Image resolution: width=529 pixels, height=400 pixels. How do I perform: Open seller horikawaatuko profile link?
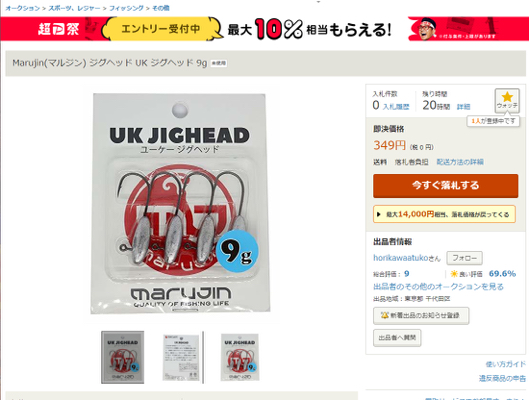pyautogui.click(x=407, y=258)
